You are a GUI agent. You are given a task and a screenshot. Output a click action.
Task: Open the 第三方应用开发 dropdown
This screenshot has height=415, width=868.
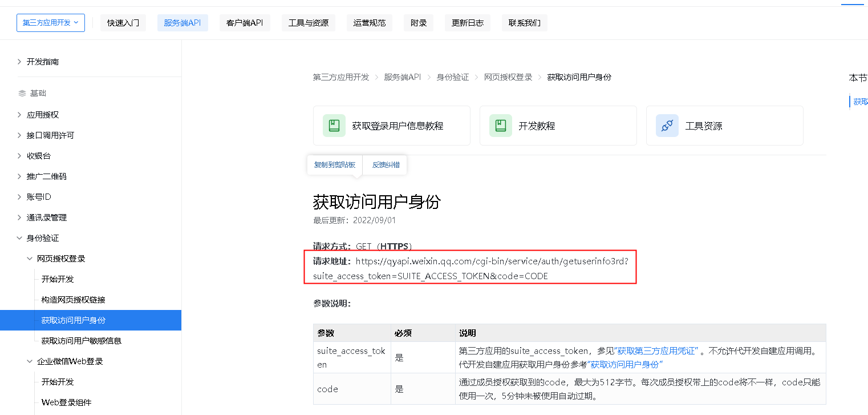(x=50, y=23)
